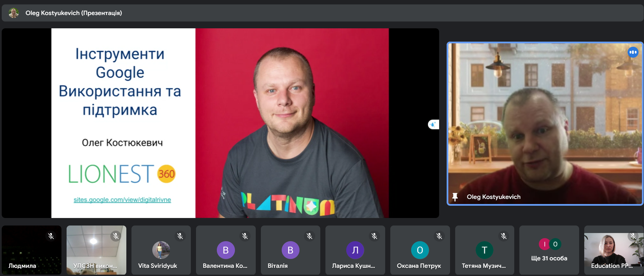Click the muted mic on Лариса Кушн's tile
The height and width of the screenshot is (276, 644).
point(374,236)
